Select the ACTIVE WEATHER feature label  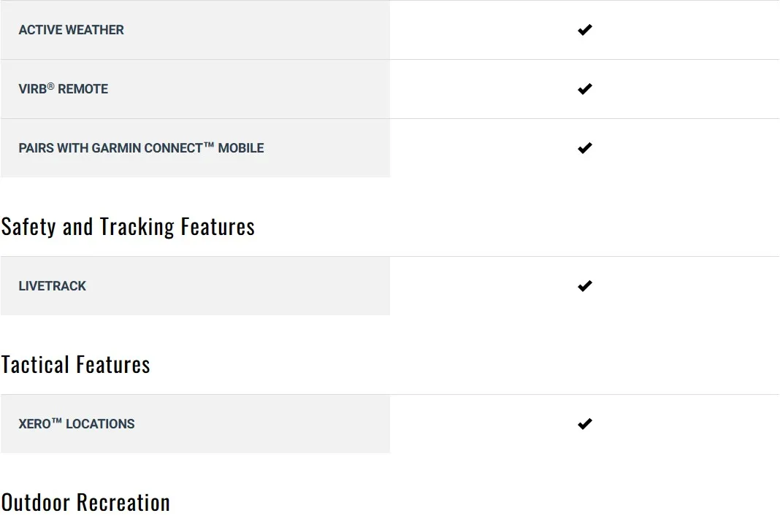tap(72, 30)
